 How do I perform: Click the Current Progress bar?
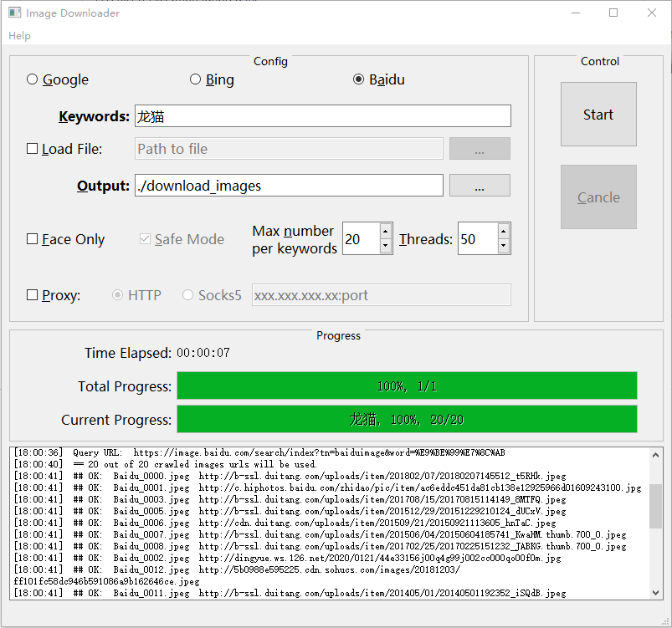[x=408, y=419]
